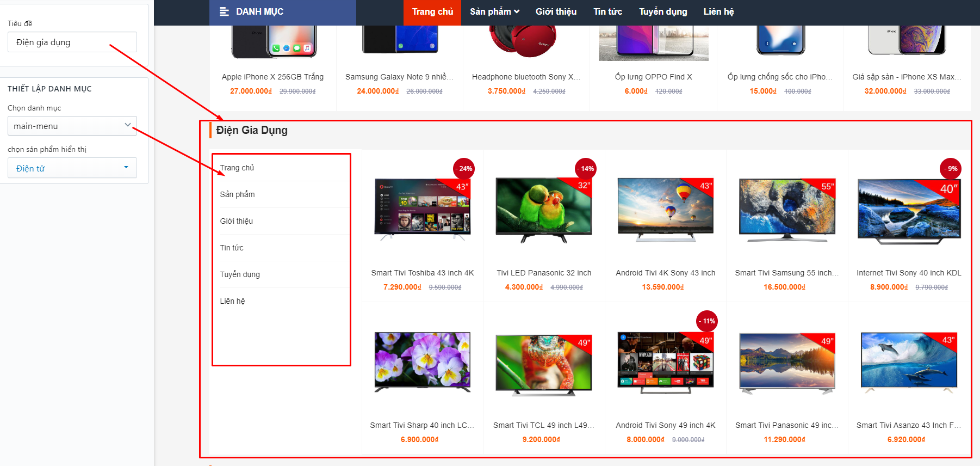980x466 pixels.
Task: Open Tivi LED Panasonic 32 inch thumbnail
Action: [x=544, y=210]
